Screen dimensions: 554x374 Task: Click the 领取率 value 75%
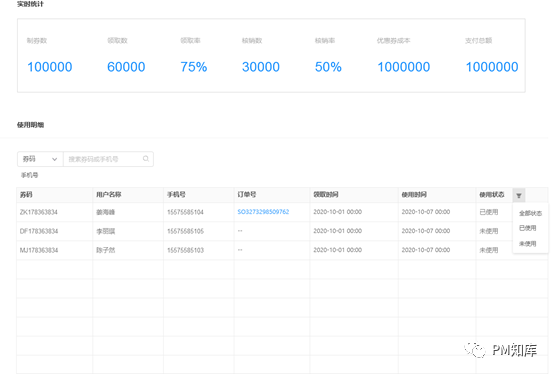click(x=194, y=67)
